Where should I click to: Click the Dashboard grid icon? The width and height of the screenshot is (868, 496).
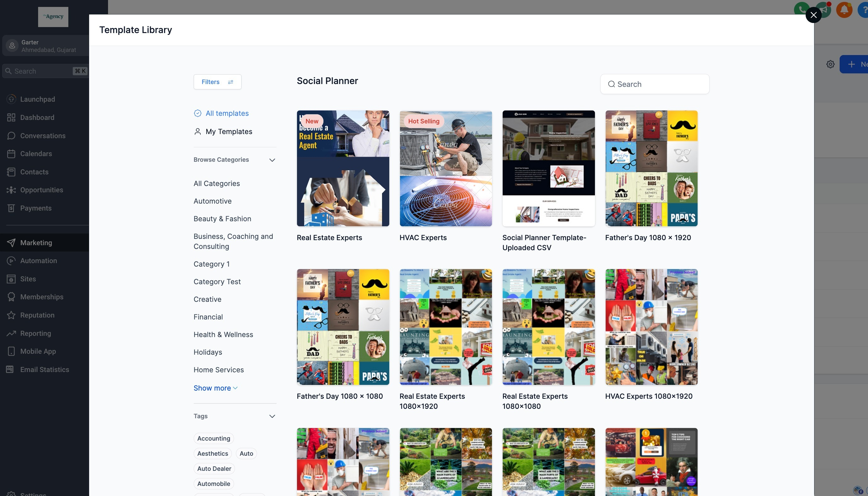(11, 117)
